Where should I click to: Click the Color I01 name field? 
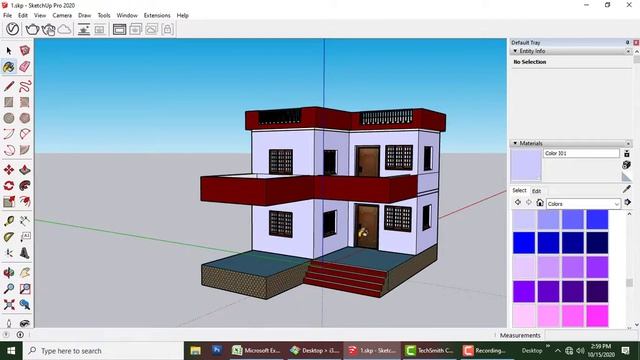pos(581,153)
